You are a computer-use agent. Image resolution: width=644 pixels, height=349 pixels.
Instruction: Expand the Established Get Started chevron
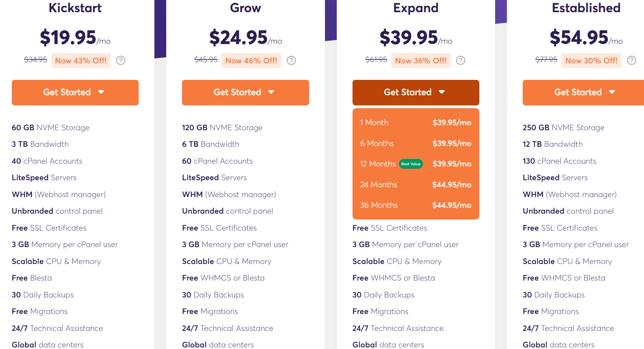612,92
